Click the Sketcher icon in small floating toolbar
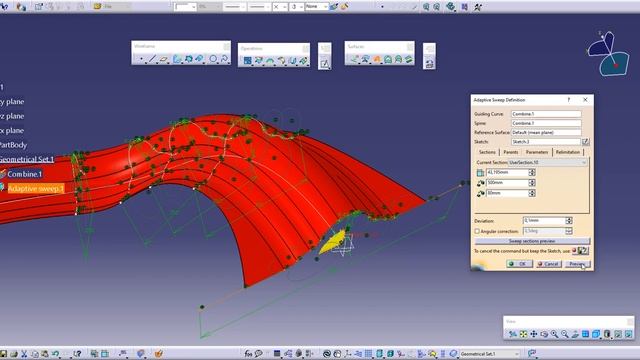The image size is (640, 360). tap(324, 63)
